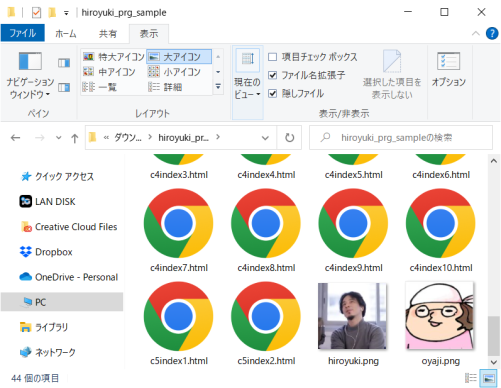Click the navigation pane (ナビゲーションウィンドウ) icon
This screenshot has height=388, width=501.
[x=30, y=61]
